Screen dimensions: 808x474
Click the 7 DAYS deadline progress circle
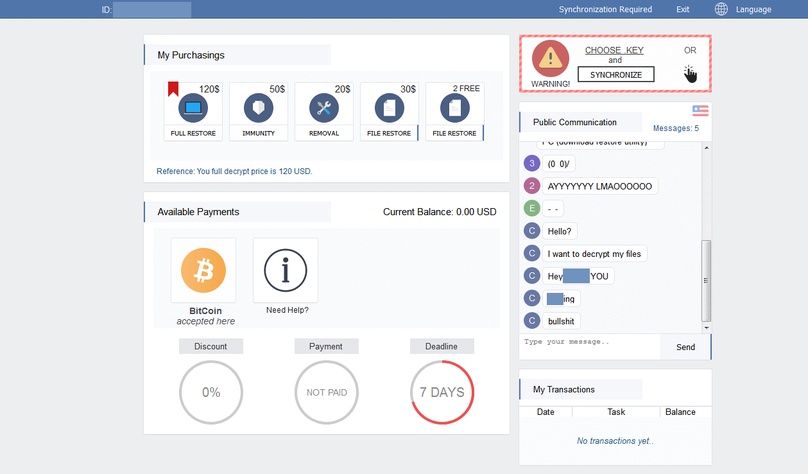tap(442, 393)
